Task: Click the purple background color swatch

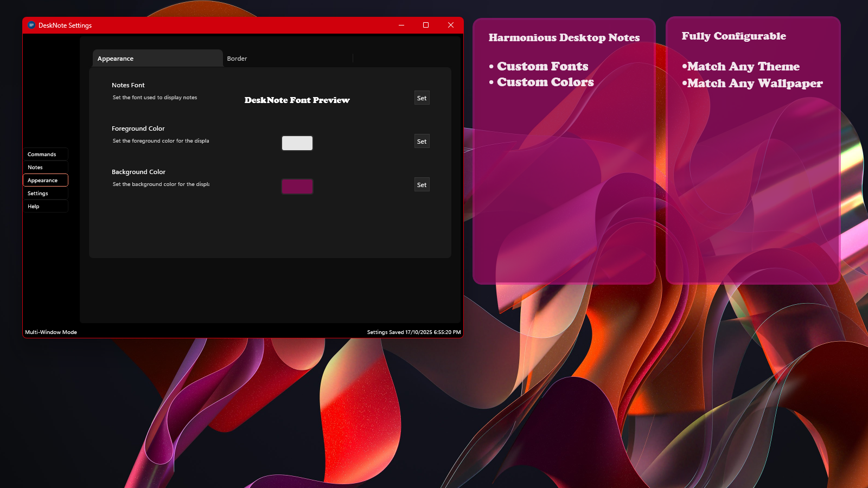Action: (x=297, y=186)
